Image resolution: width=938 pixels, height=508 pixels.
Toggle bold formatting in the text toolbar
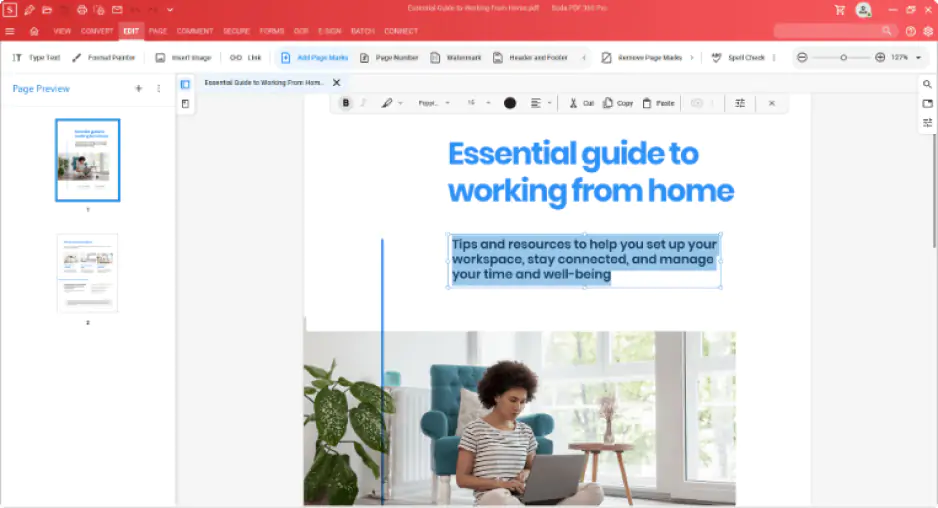point(346,103)
